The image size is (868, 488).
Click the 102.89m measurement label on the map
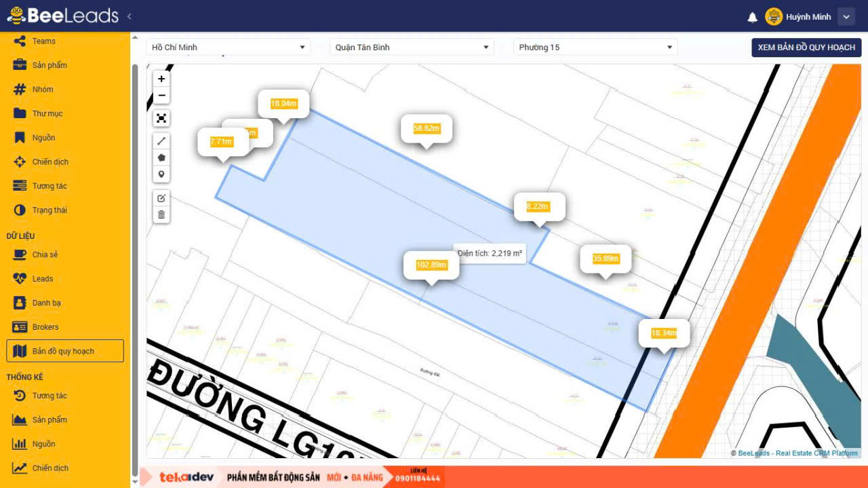tap(431, 265)
